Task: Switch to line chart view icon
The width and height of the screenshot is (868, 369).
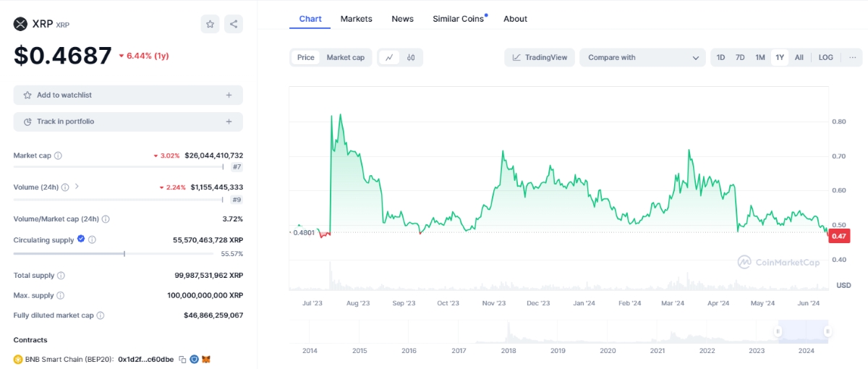Action: [389, 57]
